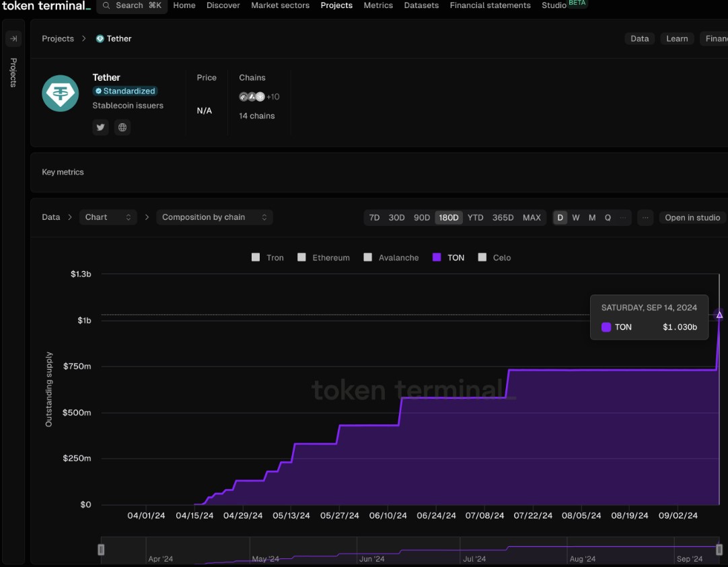This screenshot has width=728, height=567.
Task: Click the Projects breadcrumb link
Action: click(58, 38)
